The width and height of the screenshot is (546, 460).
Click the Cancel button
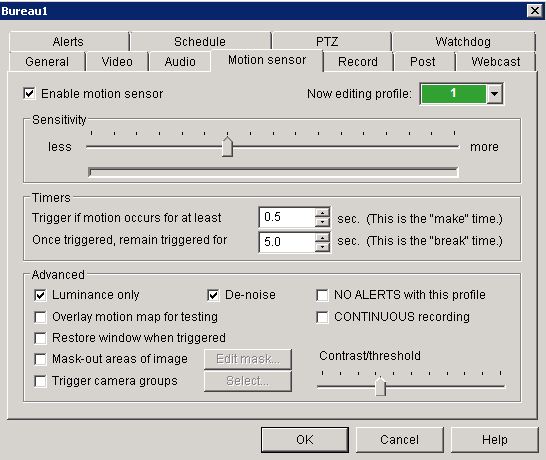coord(399,440)
